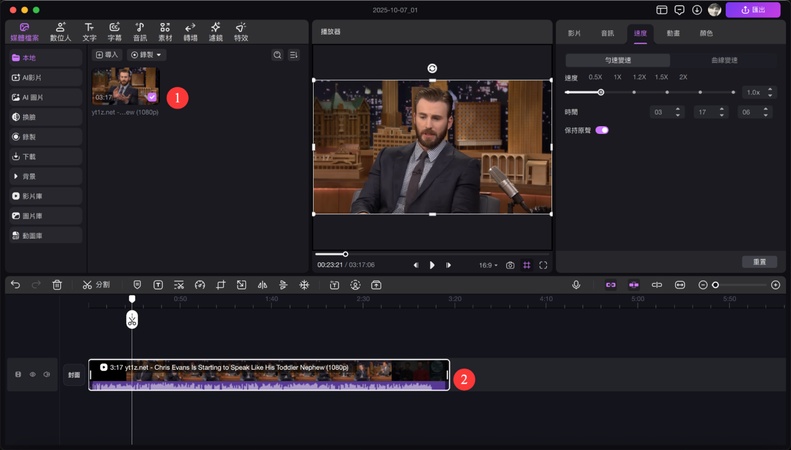
Task: Search the media library with the magnifier icon
Action: pos(277,55)
